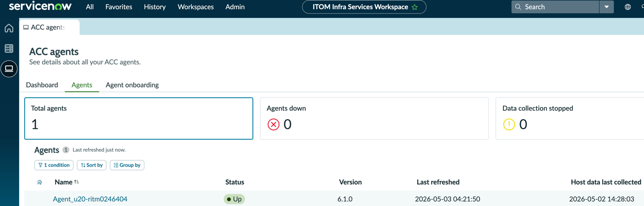Select the Agents down card
The width and height of the screenshot is (644, 206).
[x=374, y=118]
